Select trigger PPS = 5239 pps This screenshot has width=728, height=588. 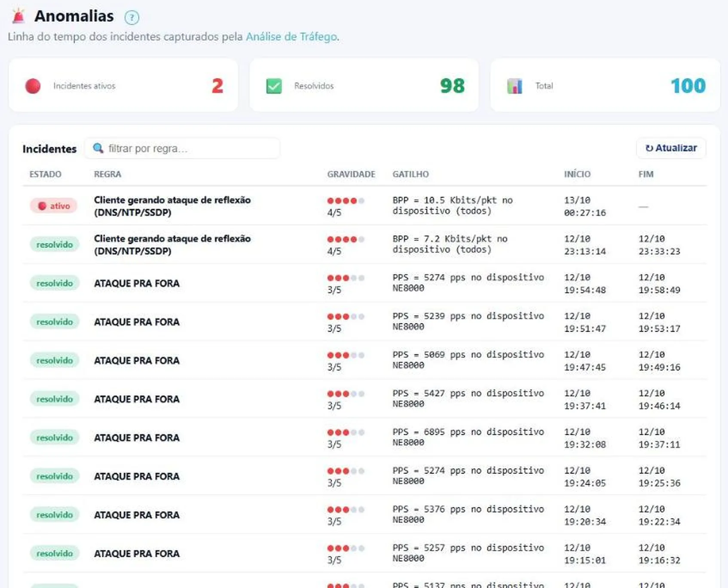click(x=468, y=321)
